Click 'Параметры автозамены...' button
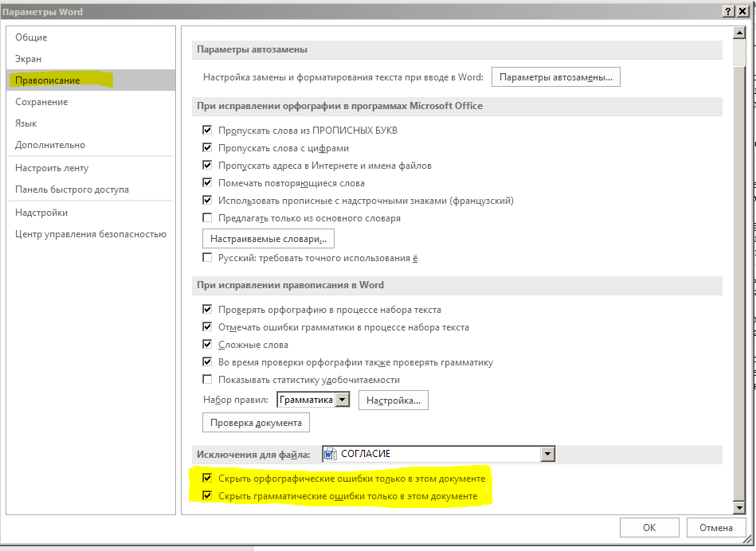The width and height of the screenshot is (756, 551). pos(556,77)
